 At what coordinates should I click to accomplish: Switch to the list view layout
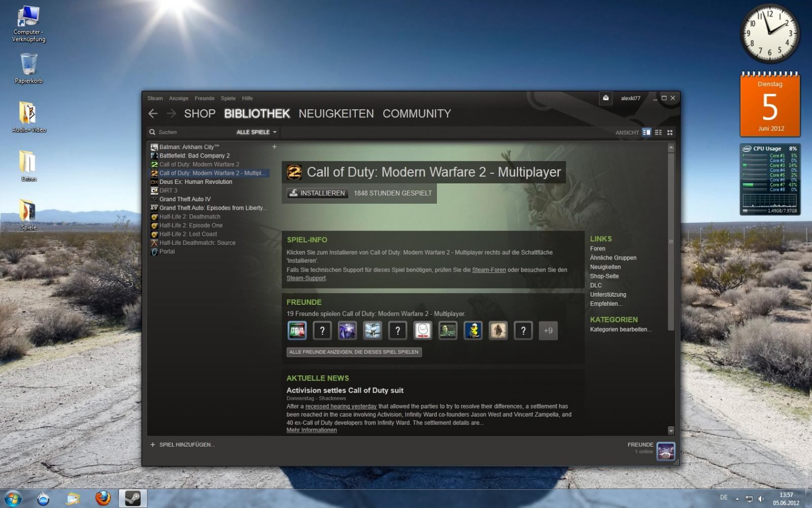click(x=658, y=132)
